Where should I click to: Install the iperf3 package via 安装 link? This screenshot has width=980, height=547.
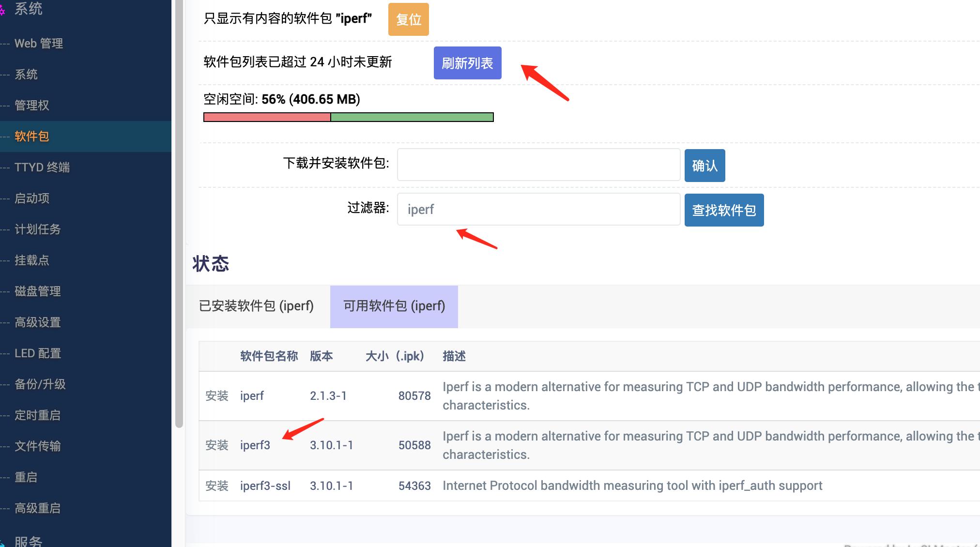[x=216, y=445]
